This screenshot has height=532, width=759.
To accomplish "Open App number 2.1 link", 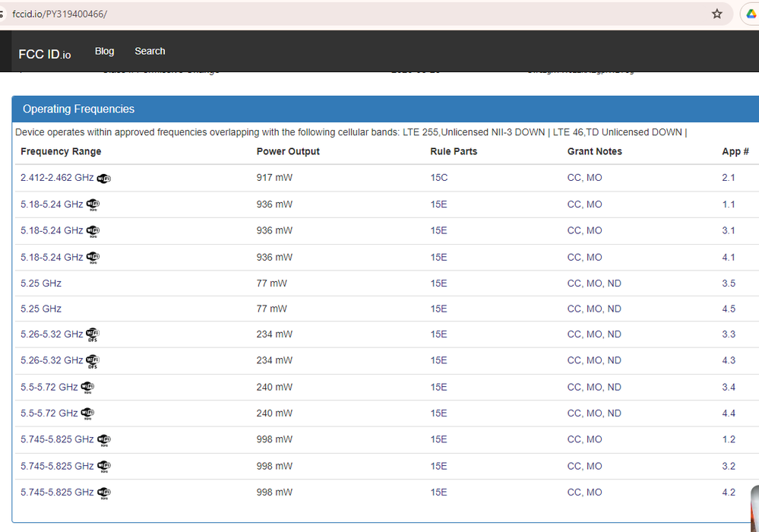I will (728, 178).
